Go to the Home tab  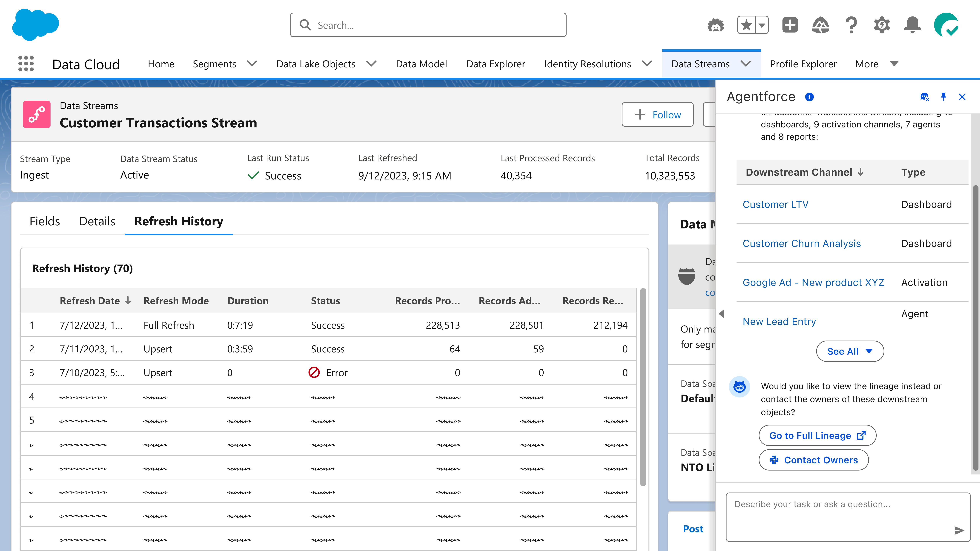tap(161, 64)
